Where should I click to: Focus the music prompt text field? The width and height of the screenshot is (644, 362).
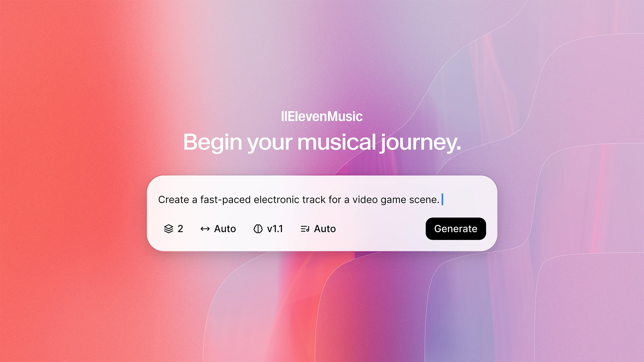[x=322, y=199]
